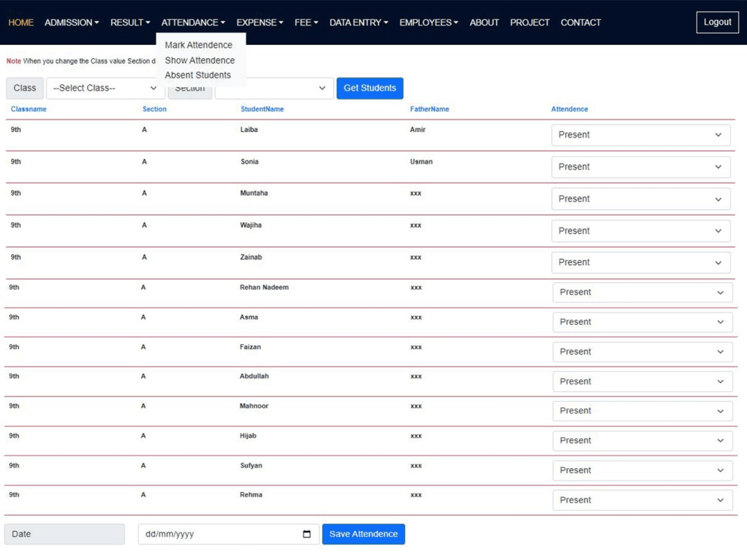Open the calendar icon in date field

tap(307, 534)
